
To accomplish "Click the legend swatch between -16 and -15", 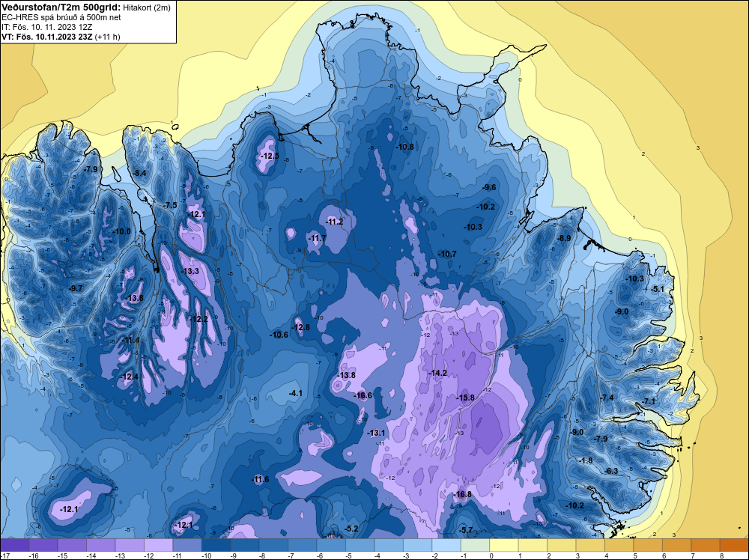I will pos(43,544).
